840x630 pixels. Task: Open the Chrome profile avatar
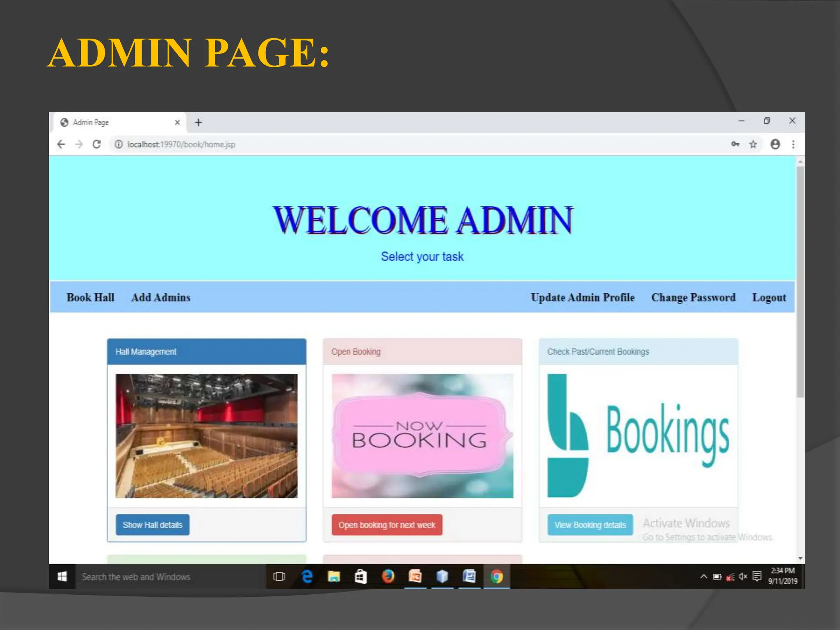[775, 144]
